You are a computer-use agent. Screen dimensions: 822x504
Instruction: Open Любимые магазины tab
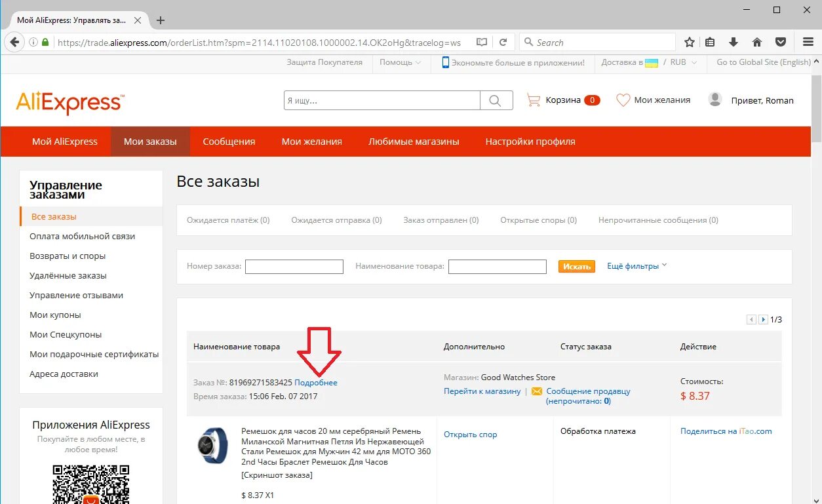(x=414, y=142)
